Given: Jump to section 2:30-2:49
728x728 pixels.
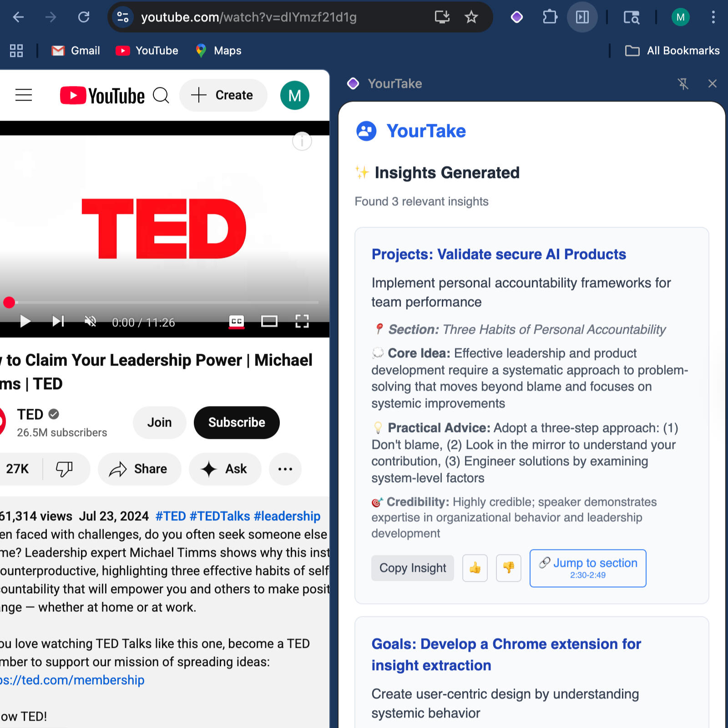Looking at the screenshot, I should (588, 568).
